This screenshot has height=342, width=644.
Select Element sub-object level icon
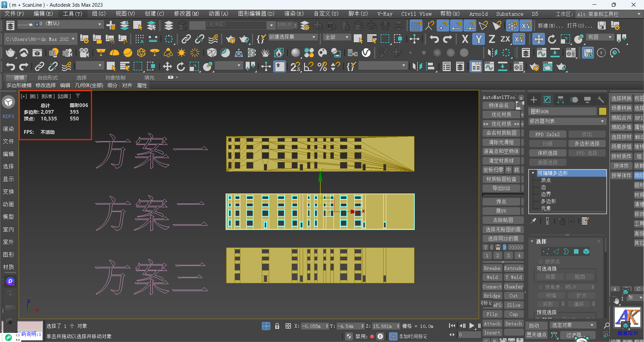586,251
